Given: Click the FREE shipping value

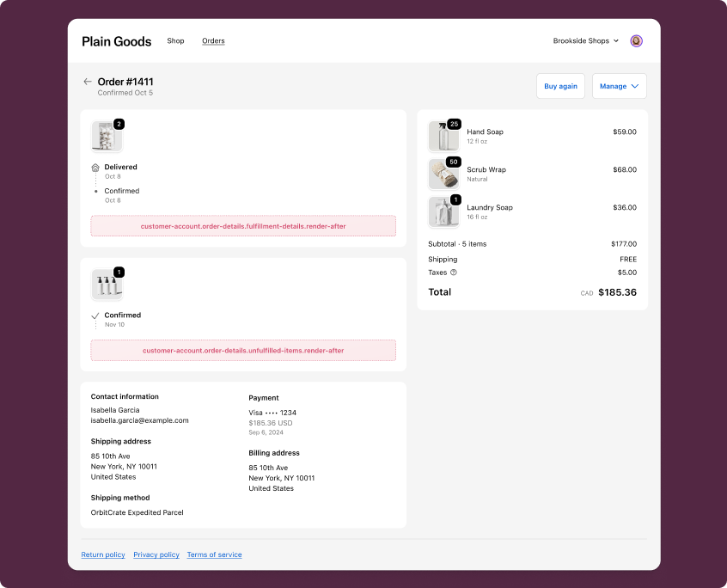Looking at the screenshot, I should [x=628, y=260].
